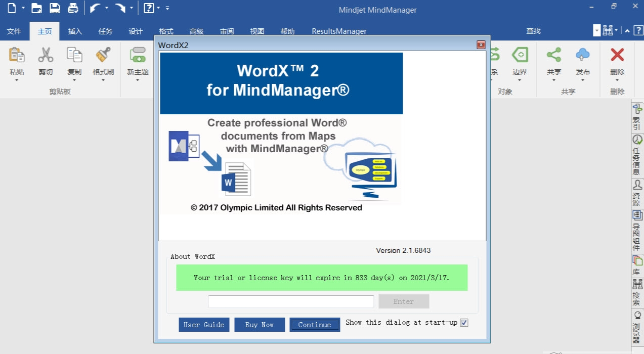Switch to the ResultsManager ribbon tab

click(339, 31)
